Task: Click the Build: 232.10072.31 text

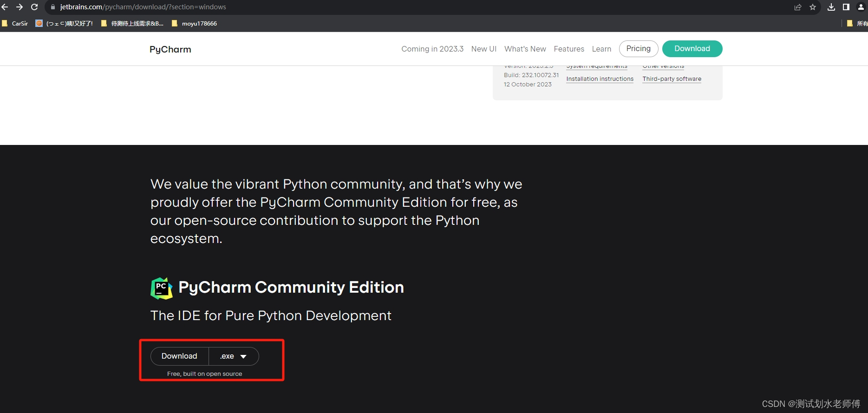Action: coord(531,75)
